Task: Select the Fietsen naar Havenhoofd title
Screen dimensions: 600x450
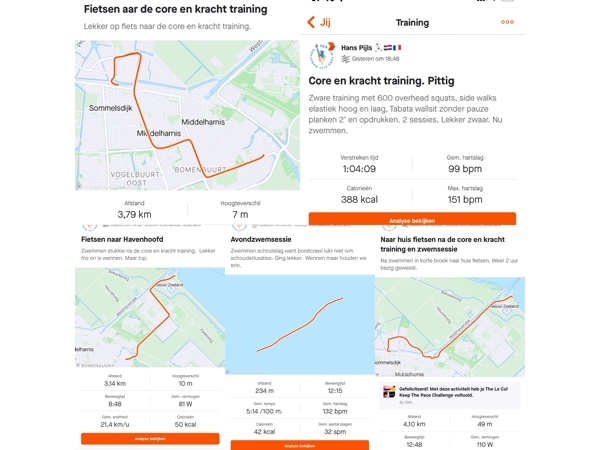Action: (x=122, y=240)
